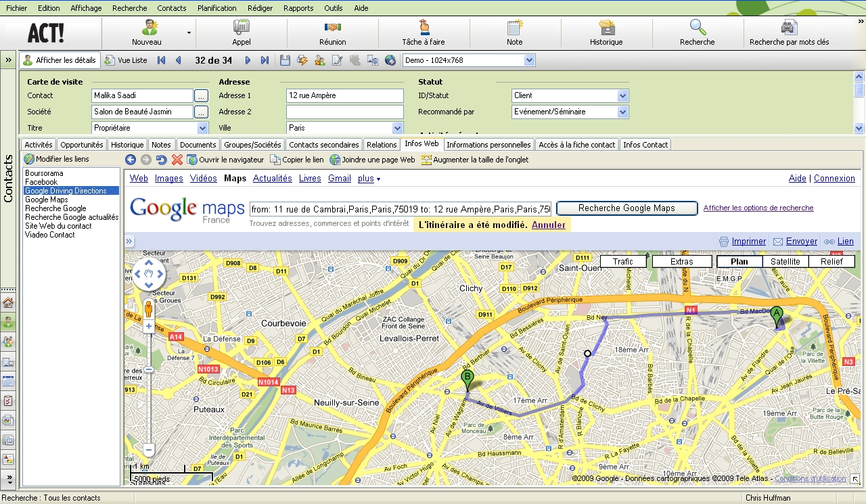
Task: Open the ID/Statut dropdown
Action: 623,96
